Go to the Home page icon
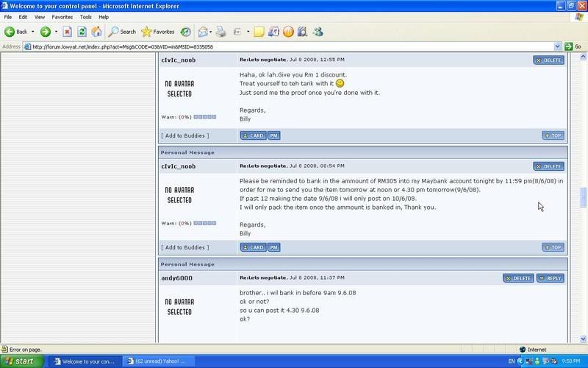The image size is (588, 368). (x=96, y=32)
